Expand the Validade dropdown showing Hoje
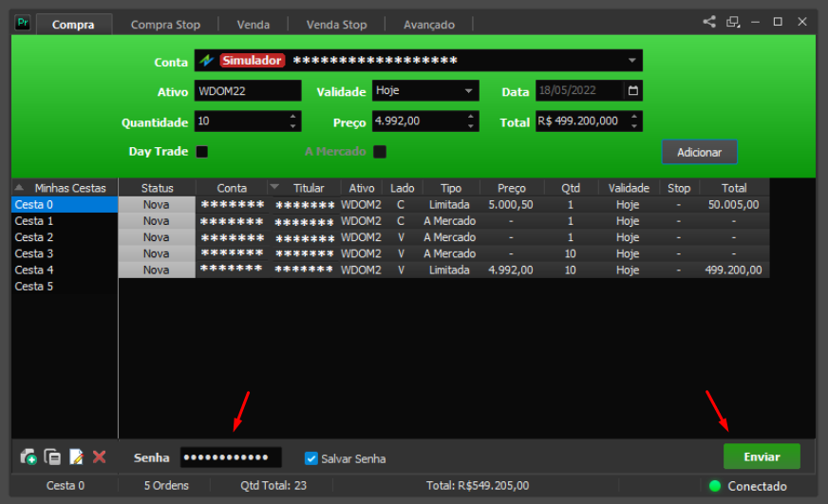 [x=468, y=91]
